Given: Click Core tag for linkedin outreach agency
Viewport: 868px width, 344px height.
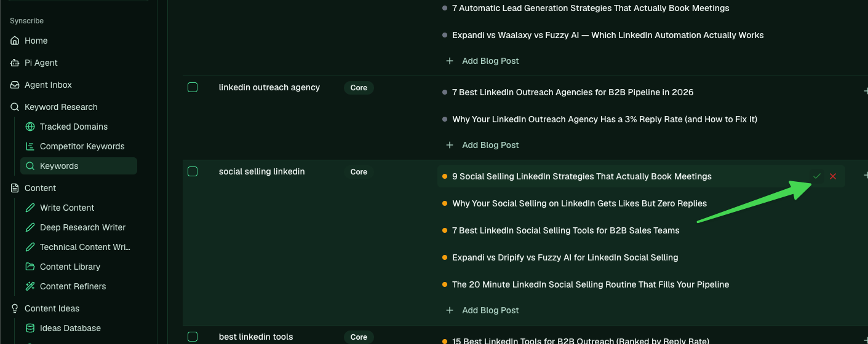Looking at the screenshot, I should point(359,88).
